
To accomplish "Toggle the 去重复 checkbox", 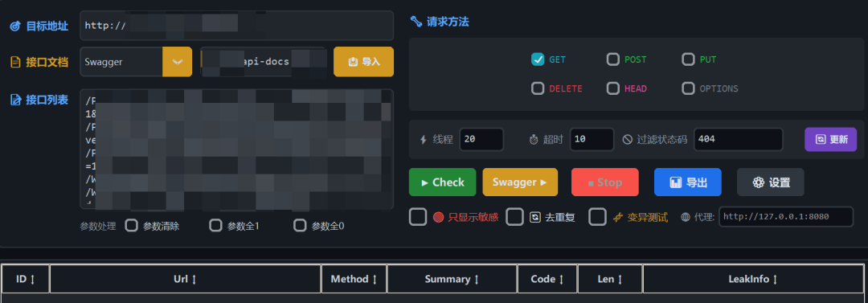I will (x=515, y=216).
